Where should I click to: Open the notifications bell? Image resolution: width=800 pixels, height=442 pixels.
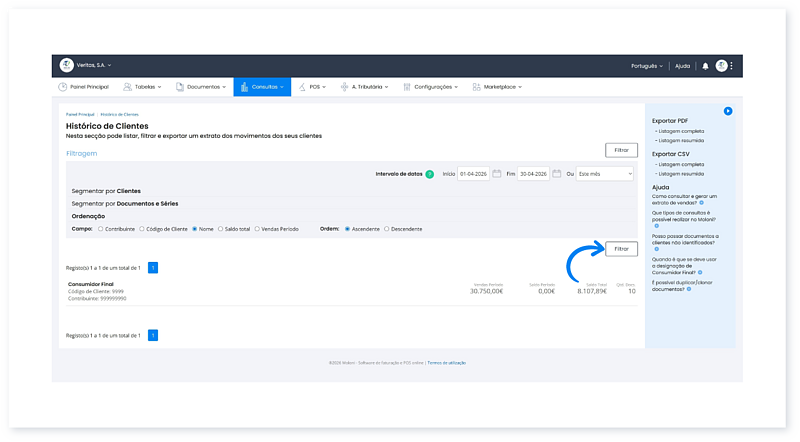[x=705, y=66]
